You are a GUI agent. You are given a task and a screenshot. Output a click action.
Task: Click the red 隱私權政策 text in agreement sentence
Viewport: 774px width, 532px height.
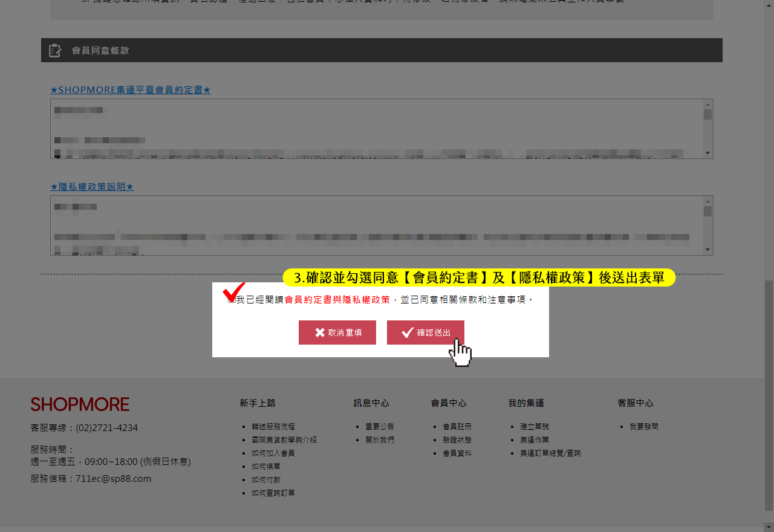coord(366,300)
